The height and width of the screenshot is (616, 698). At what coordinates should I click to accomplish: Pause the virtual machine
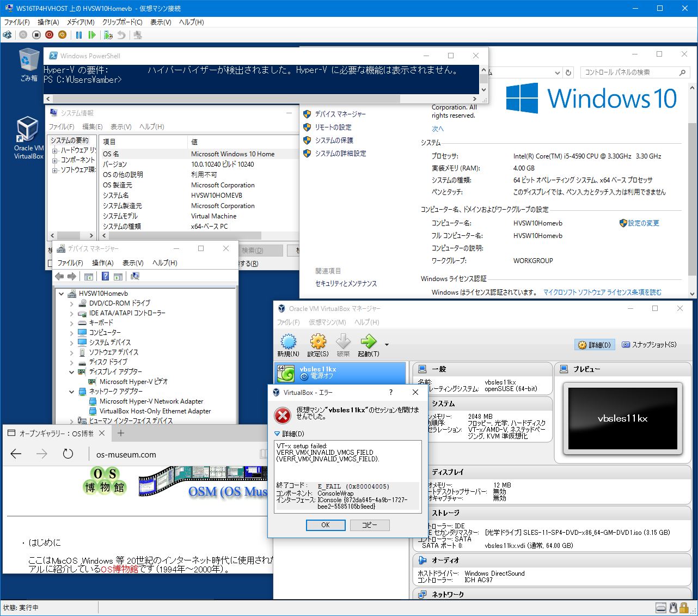click(79, 35)
